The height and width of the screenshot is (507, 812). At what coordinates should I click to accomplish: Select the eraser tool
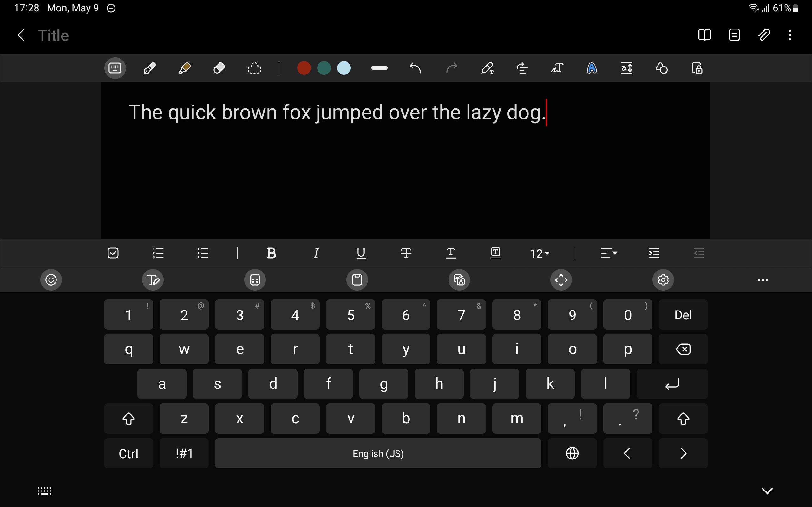click(219, 68)
